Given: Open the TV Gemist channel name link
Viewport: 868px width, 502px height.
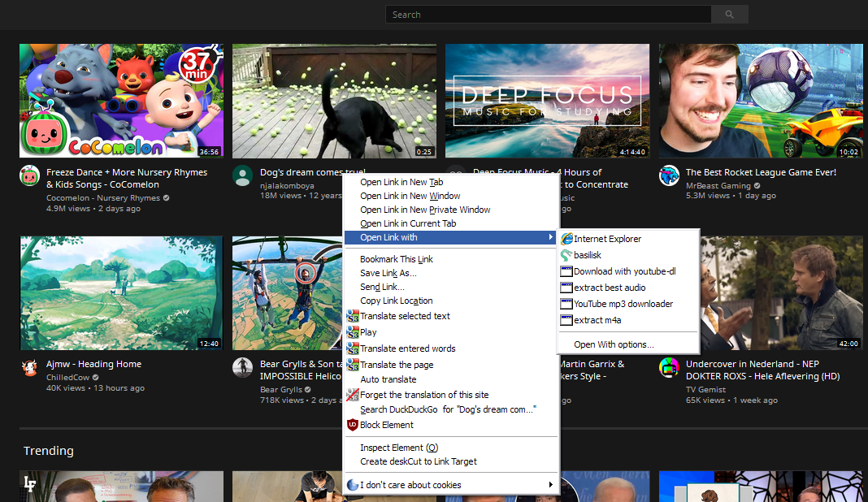Looking at the screenshot, I should tap(705, 390).
